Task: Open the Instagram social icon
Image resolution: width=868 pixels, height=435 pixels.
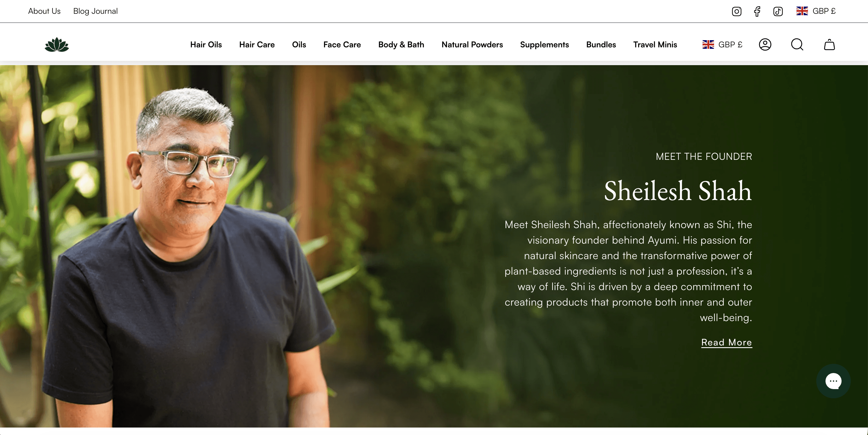Action: (736, 11)
